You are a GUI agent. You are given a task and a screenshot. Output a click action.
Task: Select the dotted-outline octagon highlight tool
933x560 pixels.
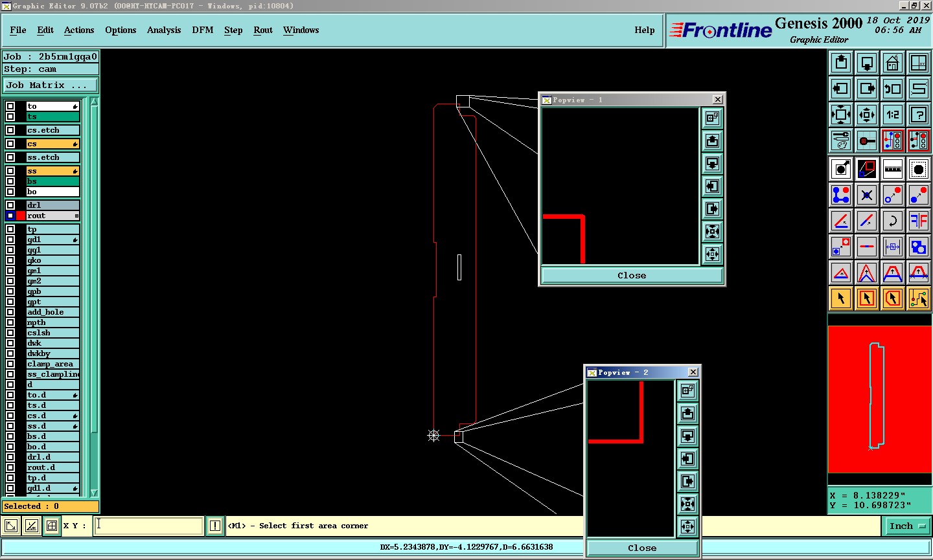tap(919, 169)
